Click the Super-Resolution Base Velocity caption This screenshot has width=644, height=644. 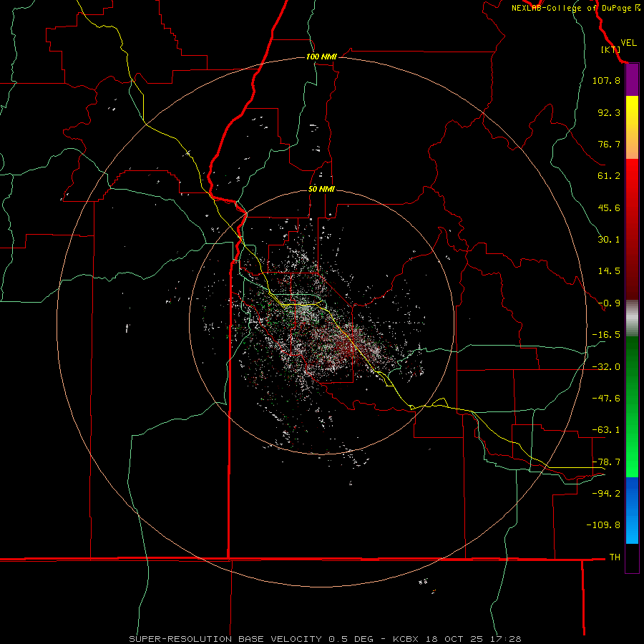325,639
